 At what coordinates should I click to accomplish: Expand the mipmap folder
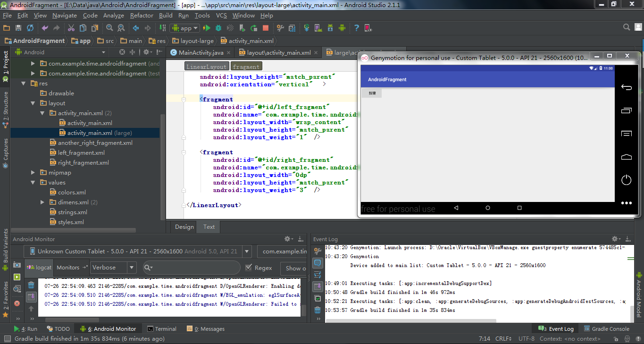(33, 173)
